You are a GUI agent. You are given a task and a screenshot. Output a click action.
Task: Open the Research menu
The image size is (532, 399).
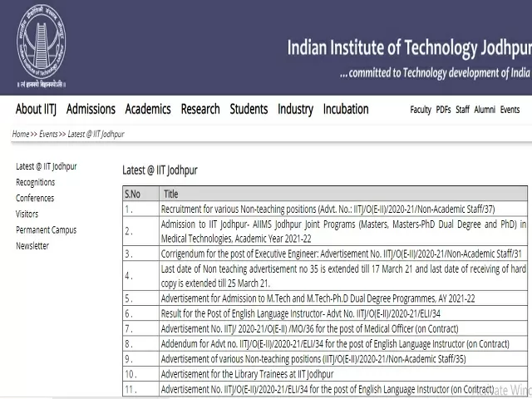point(200,109)
